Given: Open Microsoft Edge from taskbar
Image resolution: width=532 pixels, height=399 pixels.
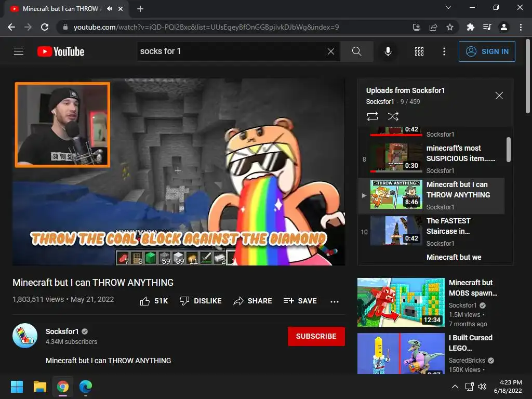Looking at the screenshot, I should point(86,387).
